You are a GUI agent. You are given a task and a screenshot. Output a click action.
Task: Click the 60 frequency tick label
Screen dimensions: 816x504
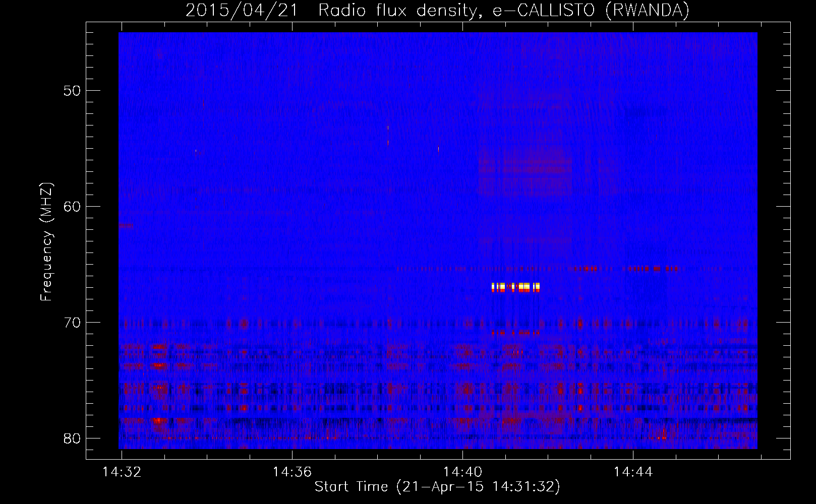point(72,207)
